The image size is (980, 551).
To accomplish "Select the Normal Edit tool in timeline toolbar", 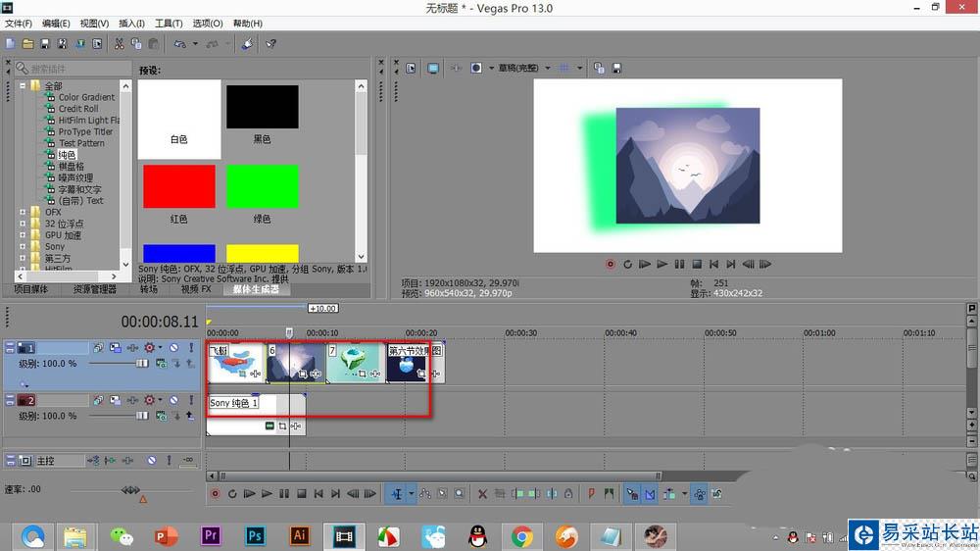I will tap(397, 494).
